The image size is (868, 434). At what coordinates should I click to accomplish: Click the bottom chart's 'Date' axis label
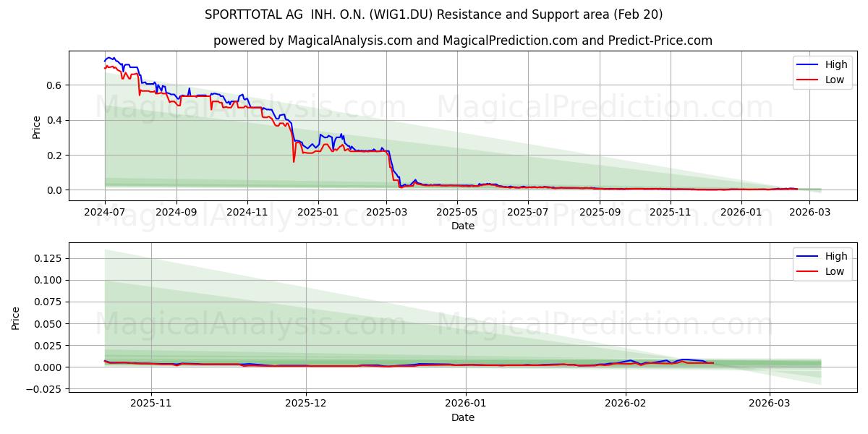(x=463, y=417)
